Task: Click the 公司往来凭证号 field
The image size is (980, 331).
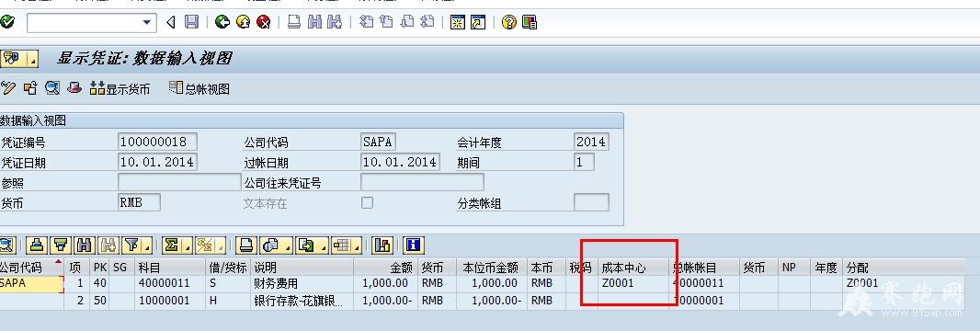Action: pyautogui.click(x=422, y=182)
